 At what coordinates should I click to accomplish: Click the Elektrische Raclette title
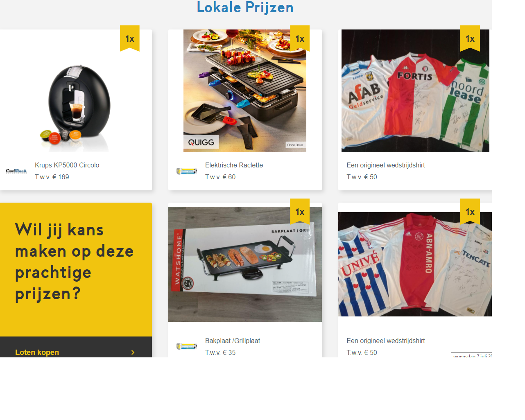pyautogui.click(x=234, y=165)
